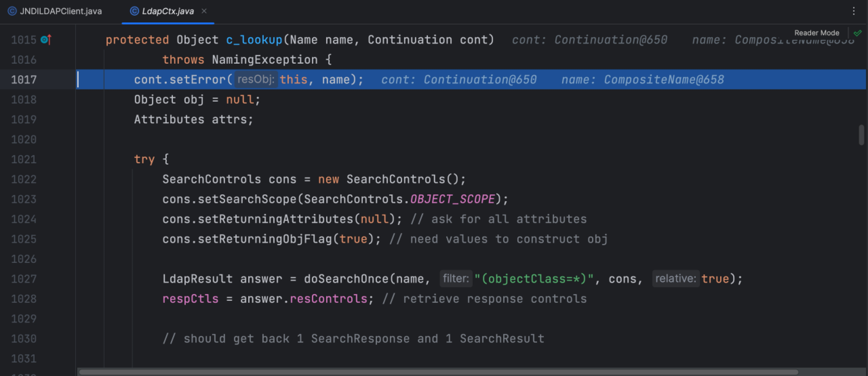Click the resControls field reference

pos(329,299)
